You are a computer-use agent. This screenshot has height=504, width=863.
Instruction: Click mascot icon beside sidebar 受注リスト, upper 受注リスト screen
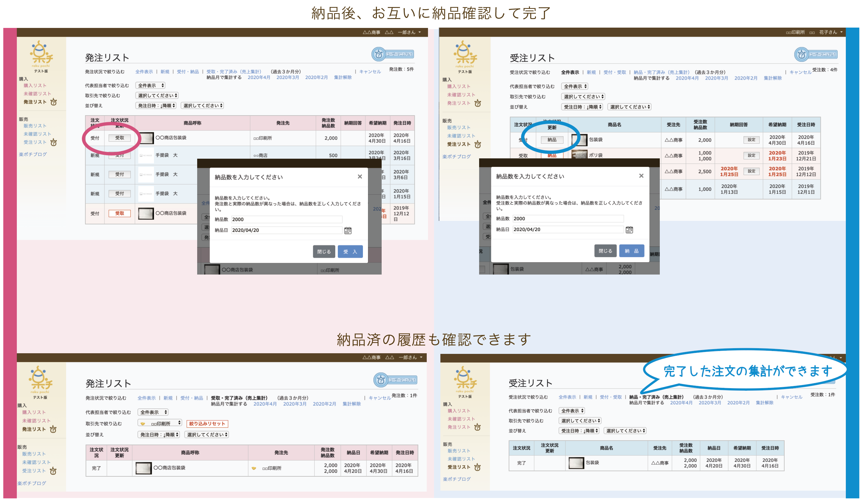(478, 144)
